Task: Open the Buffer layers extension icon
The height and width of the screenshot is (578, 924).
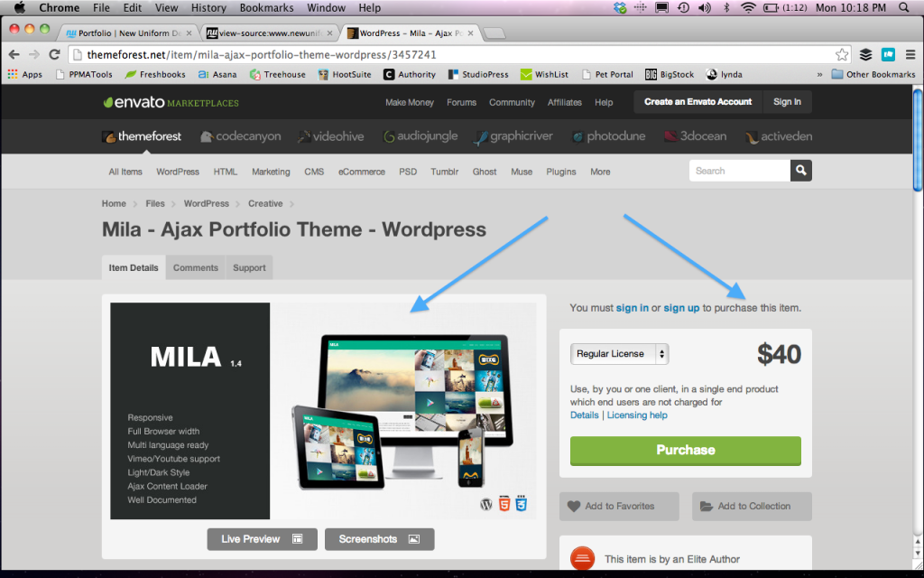Action: click(x=865, y=55)
